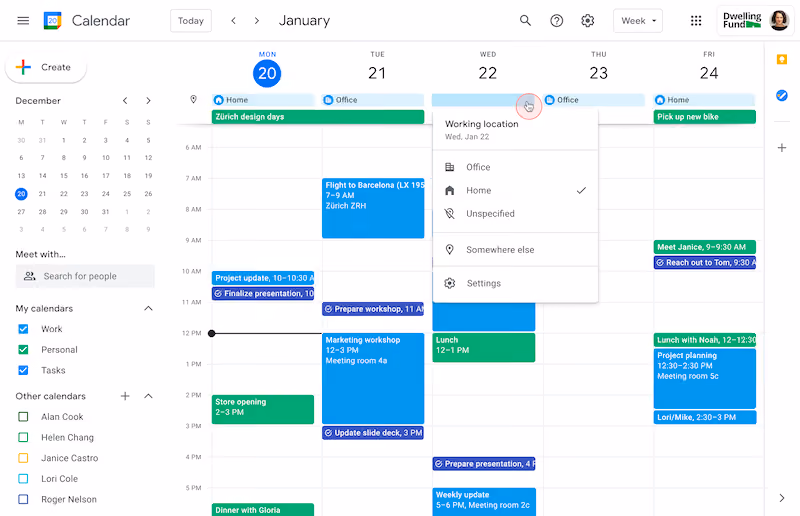Click the Google Calendar logo
Screen dimensions: 800x516
coord(53,20)
